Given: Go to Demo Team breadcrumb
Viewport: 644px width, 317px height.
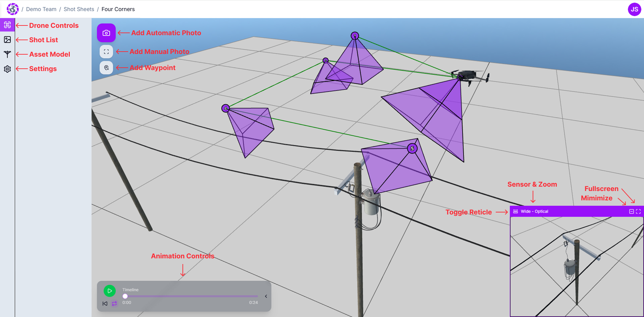Looking at the screenshot, I should [41, 9].
